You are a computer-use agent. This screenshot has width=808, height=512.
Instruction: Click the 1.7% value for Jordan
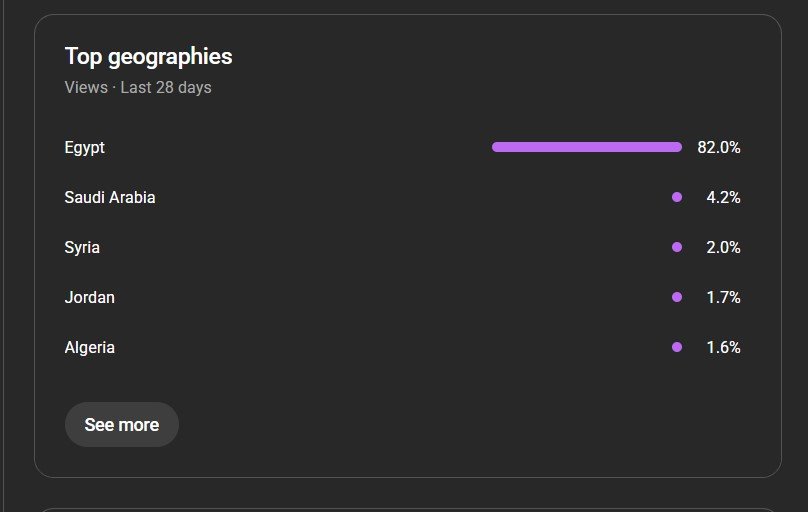pyautogui.click(x=723, y=297)
